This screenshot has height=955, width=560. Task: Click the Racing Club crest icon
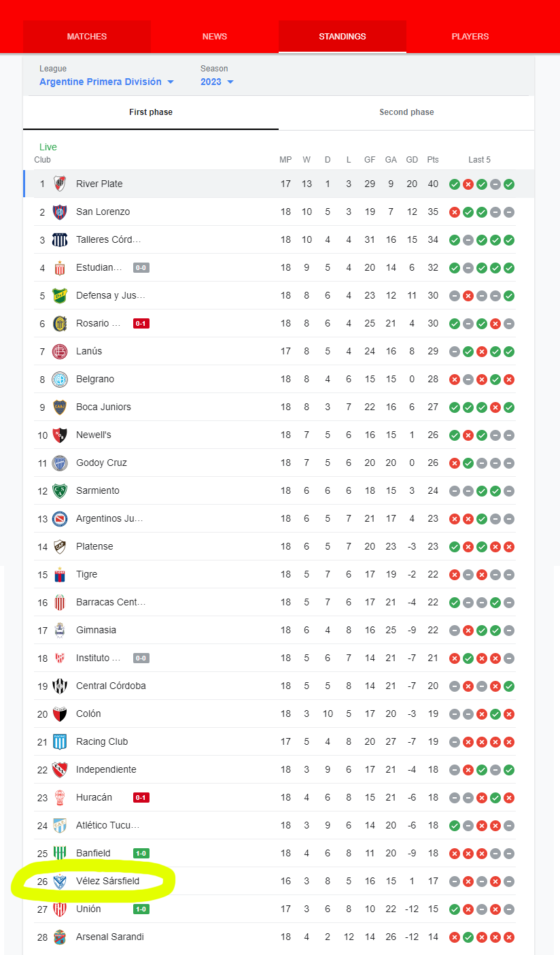[60, 741]
